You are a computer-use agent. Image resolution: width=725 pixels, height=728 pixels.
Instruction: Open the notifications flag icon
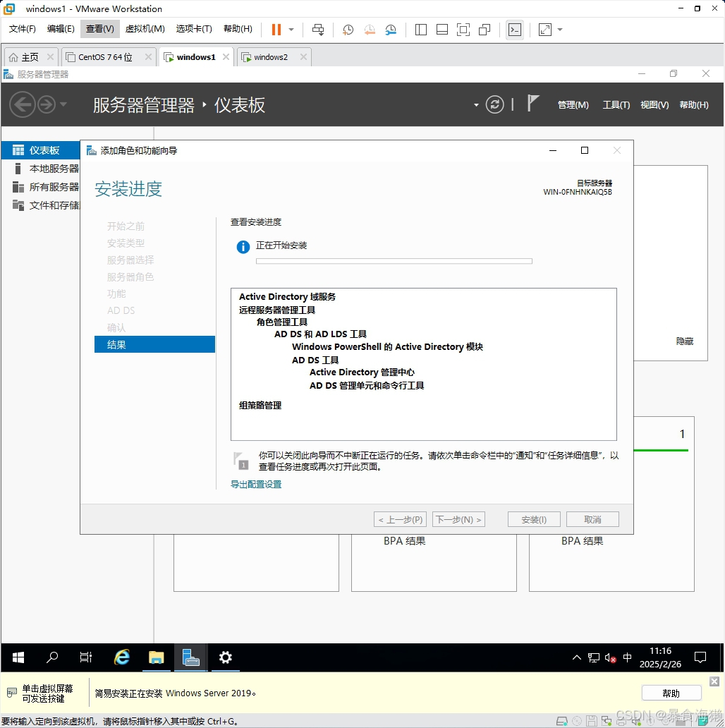[533, 103]
